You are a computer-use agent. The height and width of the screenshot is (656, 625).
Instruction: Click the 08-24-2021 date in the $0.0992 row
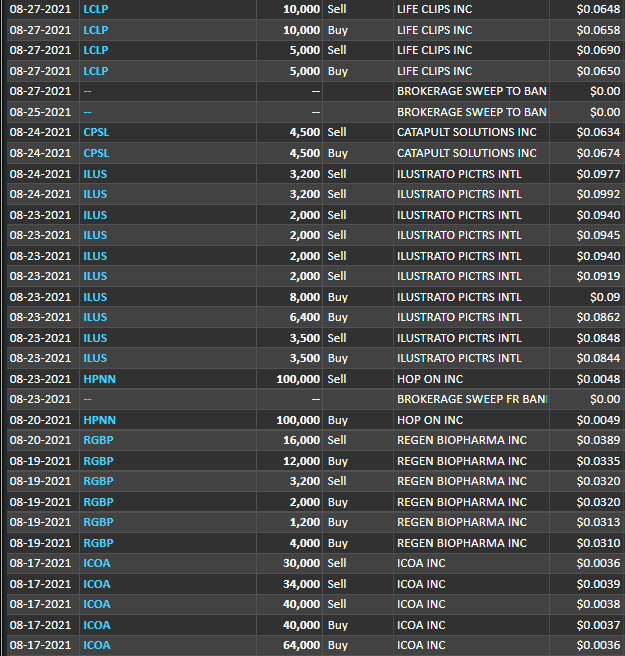pyautogui.click(x=41, y=194)
